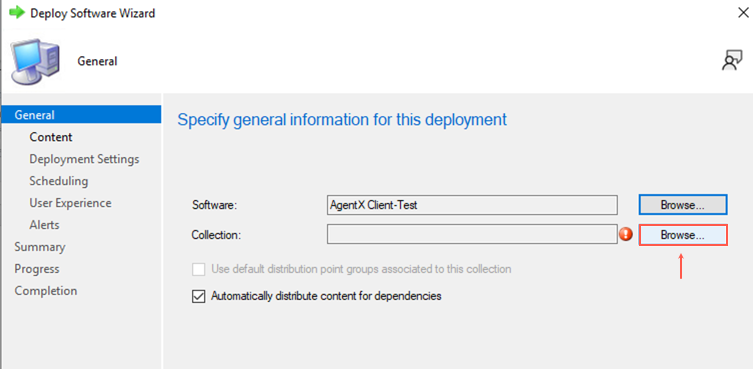Uncheck Automatically distribute content for dependencies
This screenshot has height=369, width=753.
click(198, 296)
